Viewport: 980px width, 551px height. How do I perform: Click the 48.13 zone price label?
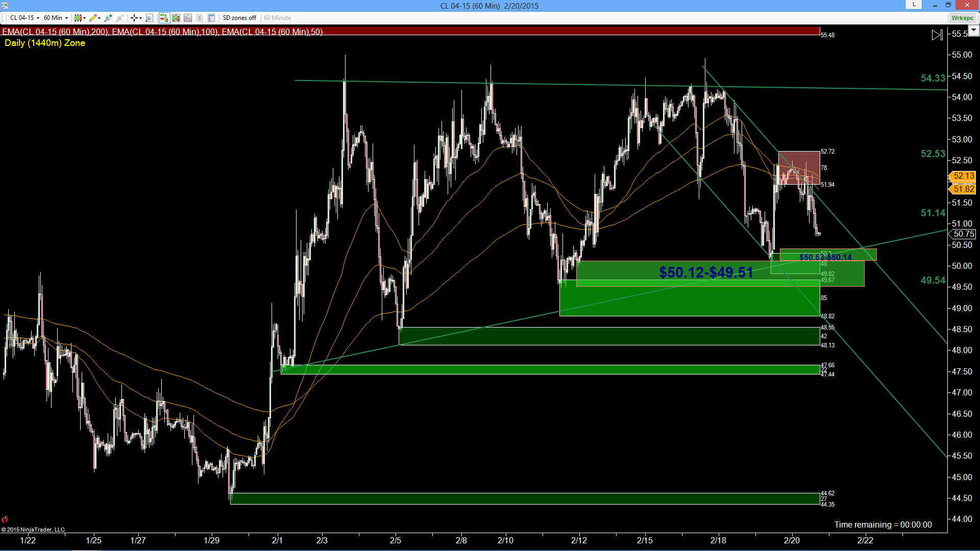coord(827,345)
